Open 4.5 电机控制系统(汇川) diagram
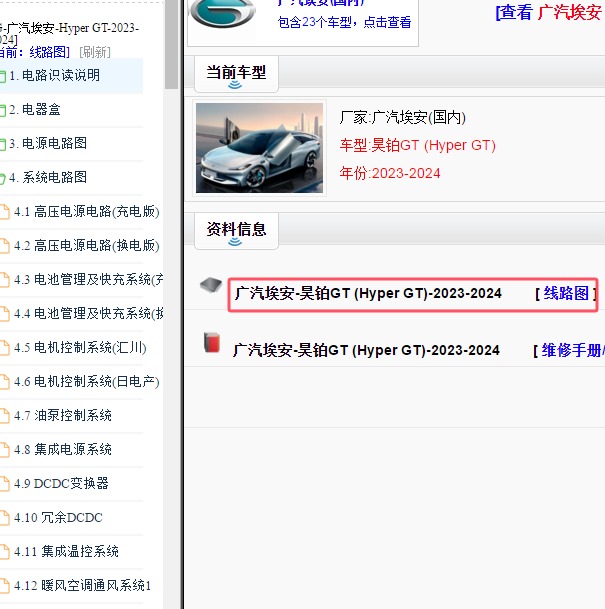Screen dimensions: 605x609 point(80,348)
